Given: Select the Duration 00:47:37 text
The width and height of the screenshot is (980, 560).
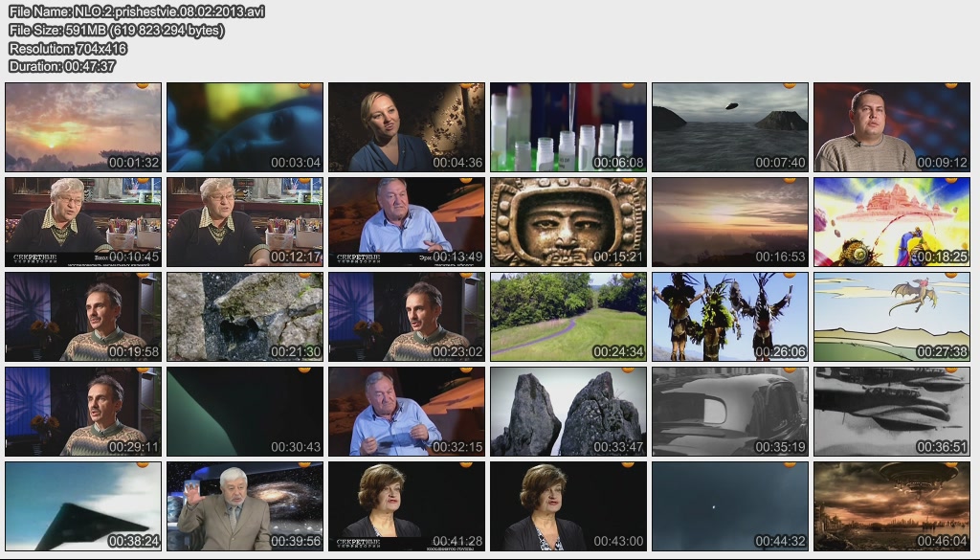Looking at the screenshot, I should [62, 66].
